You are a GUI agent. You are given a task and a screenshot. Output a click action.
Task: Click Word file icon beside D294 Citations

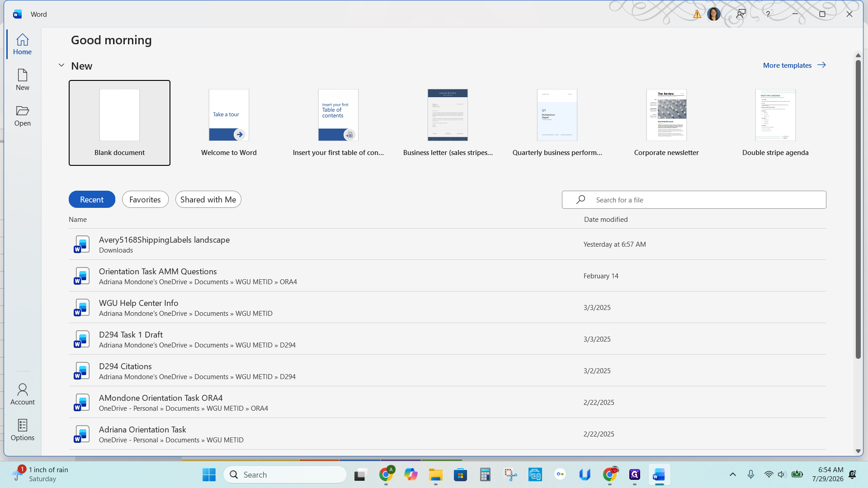tap(82, 371)
